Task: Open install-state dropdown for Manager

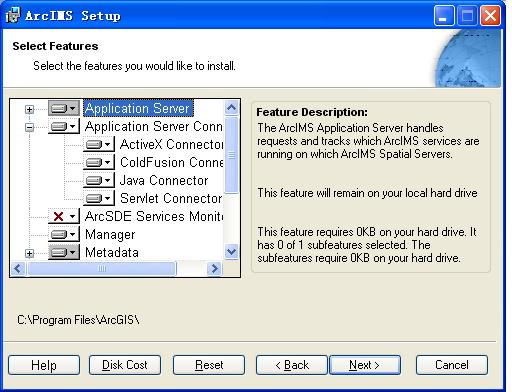Action: coord(64,234)
